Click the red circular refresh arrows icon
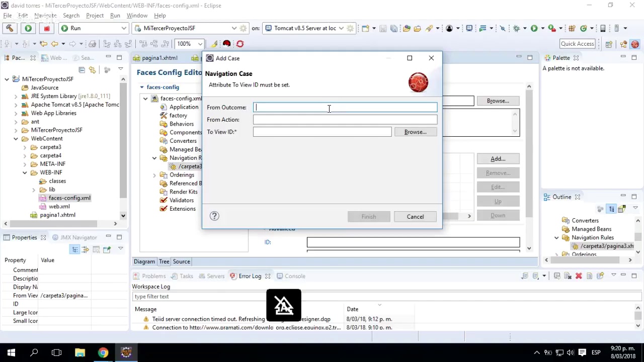The height and width of the screenshot is (362, 644). 240,44
